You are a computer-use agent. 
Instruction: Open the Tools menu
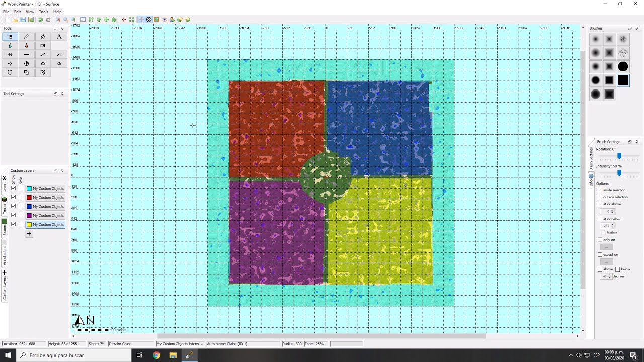[x=44, y=12]
